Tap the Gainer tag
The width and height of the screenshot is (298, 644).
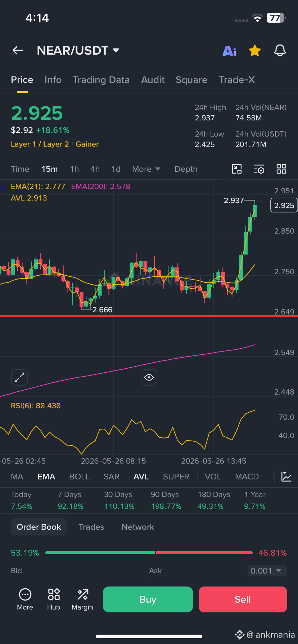(87, 144)
